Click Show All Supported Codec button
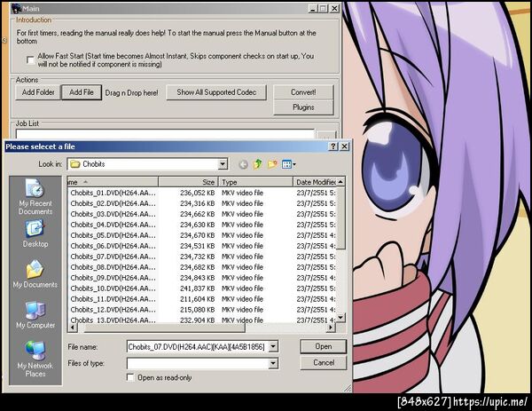The width and height of the screenshot is (532, 411). coord(216,92)
